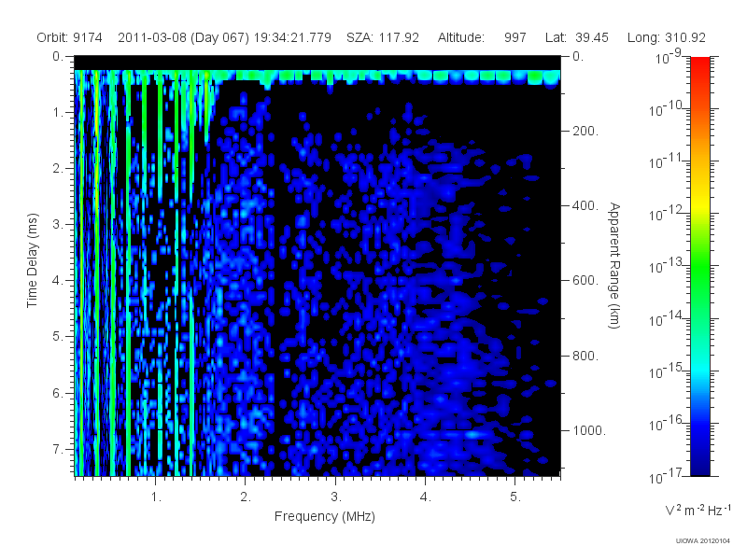Click the '200.' apparent range tick label

click(x=585, y=131)
